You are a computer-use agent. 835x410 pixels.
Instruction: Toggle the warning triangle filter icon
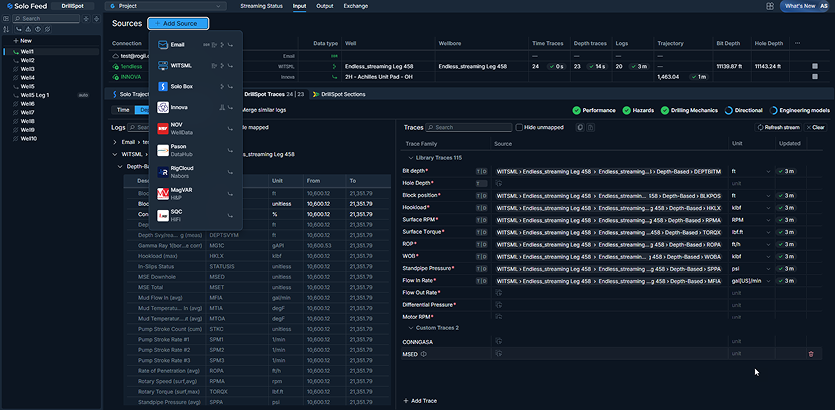(28, 29)
